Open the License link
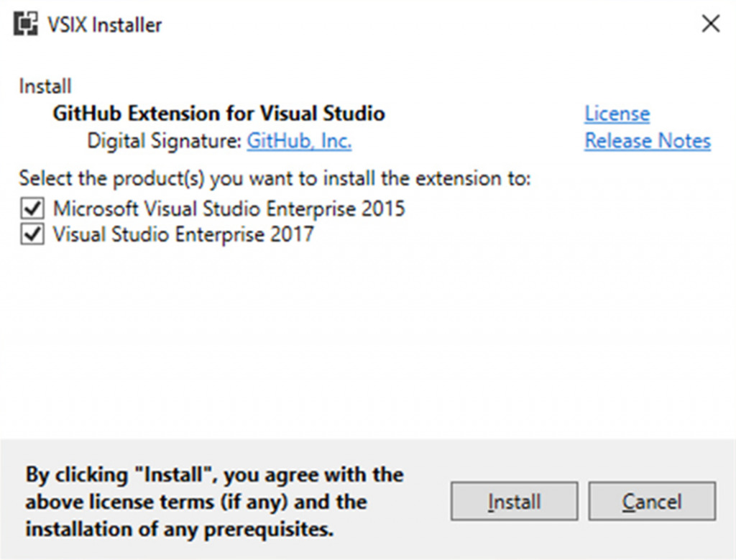Viewport: 736px width, 560px height. pos(617,114)
